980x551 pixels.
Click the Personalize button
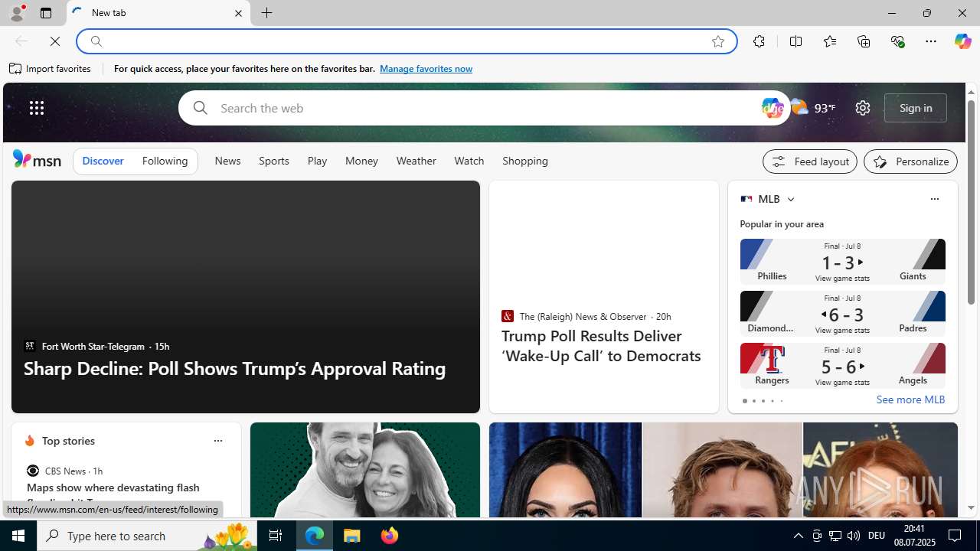point(910,161)
